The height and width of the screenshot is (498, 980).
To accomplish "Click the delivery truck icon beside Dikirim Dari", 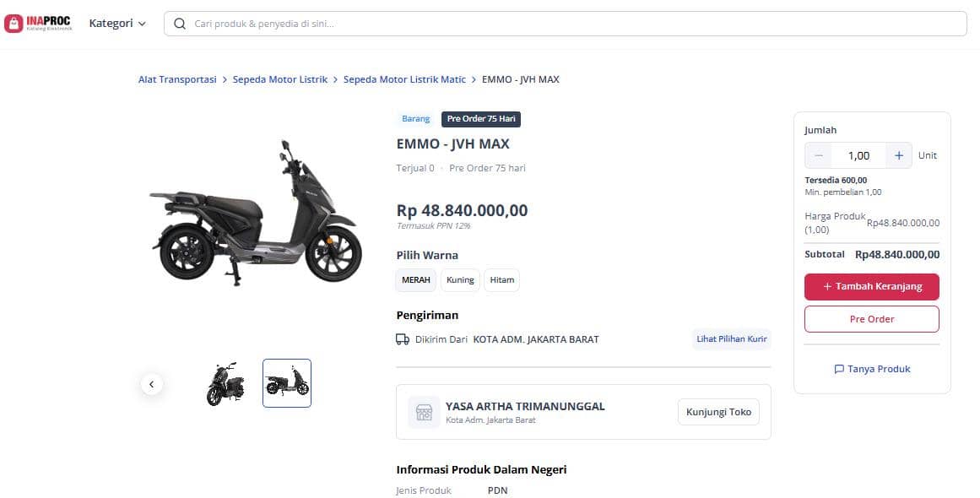I will pyautogui.click(x=403, y=338).
